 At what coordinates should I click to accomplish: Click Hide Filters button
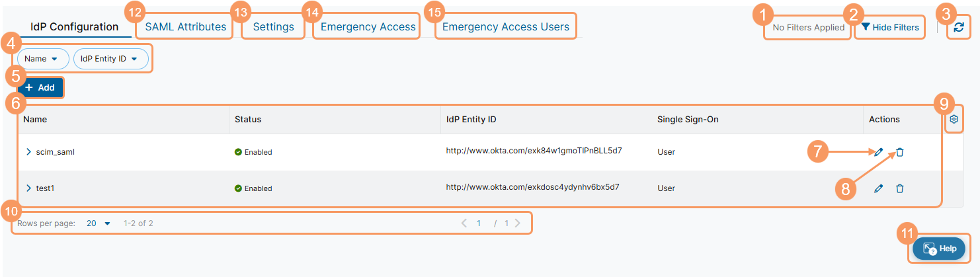[889, 28]
